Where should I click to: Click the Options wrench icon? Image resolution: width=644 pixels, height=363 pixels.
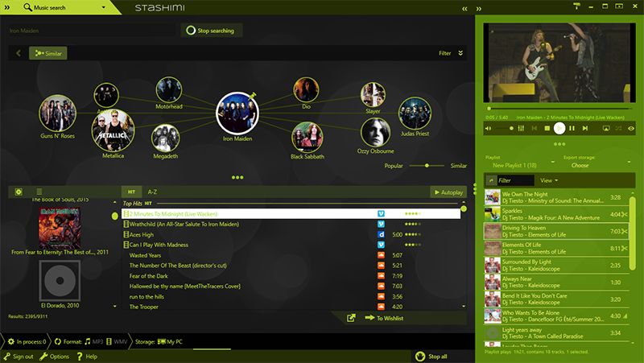(x=44, y=356)
